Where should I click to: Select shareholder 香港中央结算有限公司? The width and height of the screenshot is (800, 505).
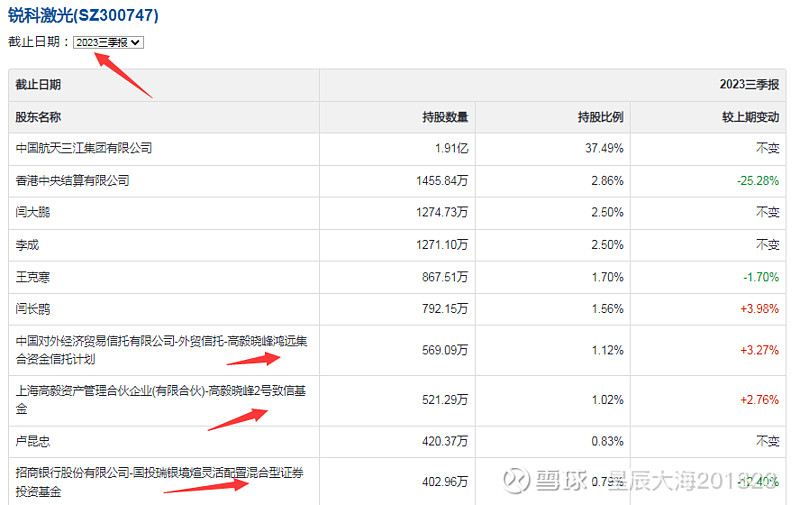click(72, 180)
